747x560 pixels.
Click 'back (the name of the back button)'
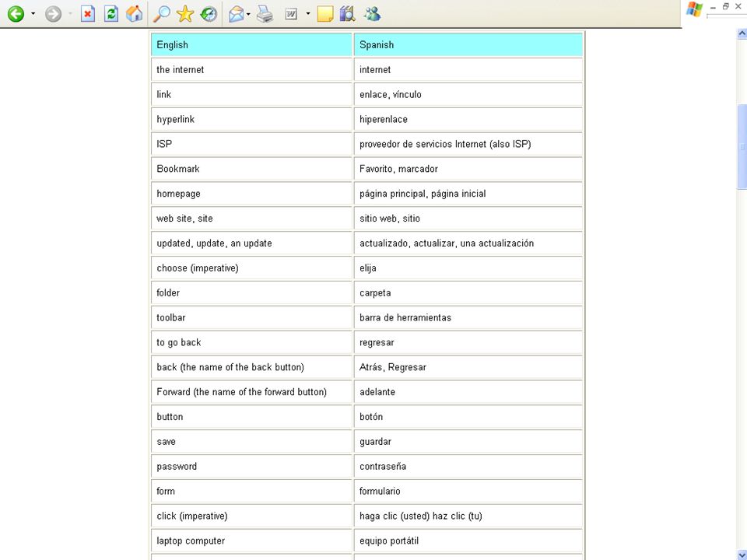click(251, 366)
